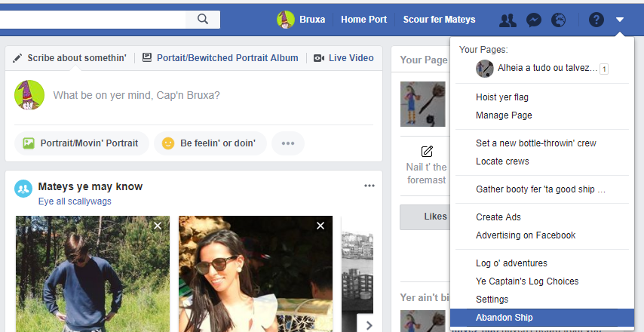Switch to Live Video tab

tap(343, 58)
